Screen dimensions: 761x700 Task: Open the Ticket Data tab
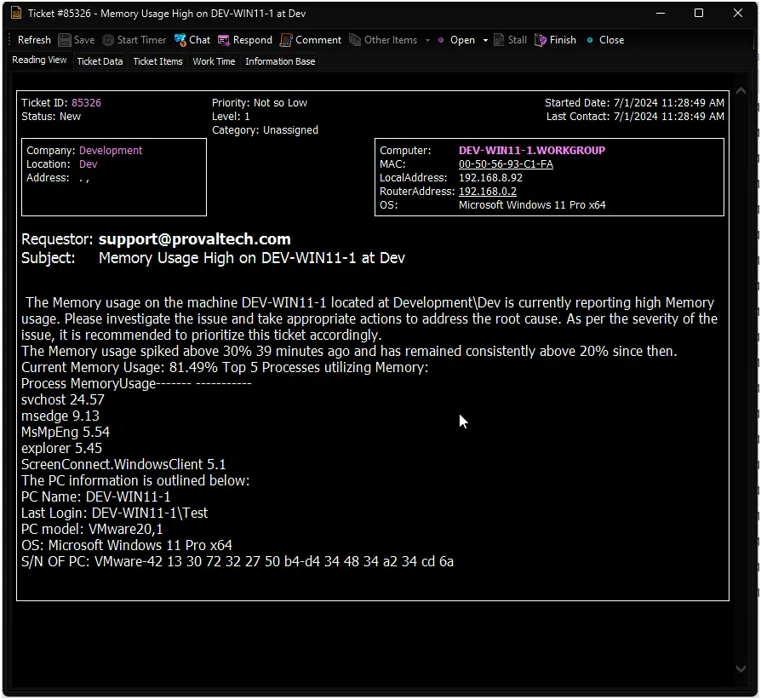100,61
